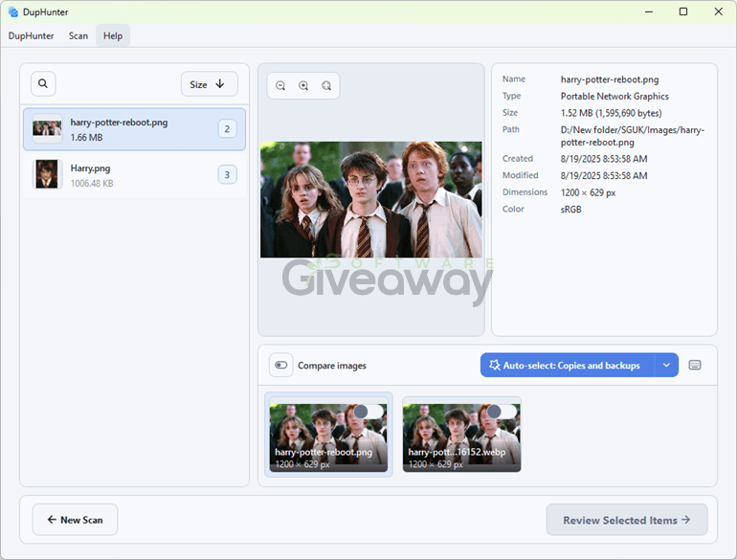Open the DupHunter menu

point(31,35)
